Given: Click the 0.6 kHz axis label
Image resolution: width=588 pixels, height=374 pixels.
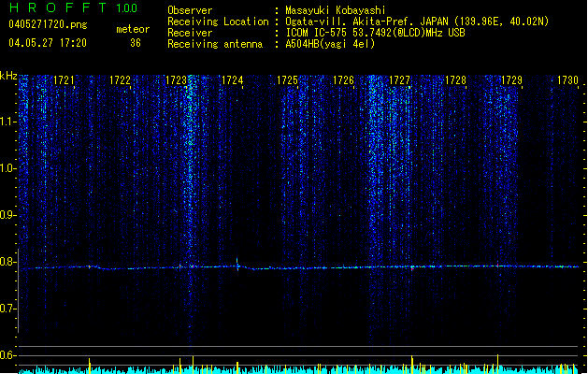Looking at the screenshot, I should click(x=8, y=355).
